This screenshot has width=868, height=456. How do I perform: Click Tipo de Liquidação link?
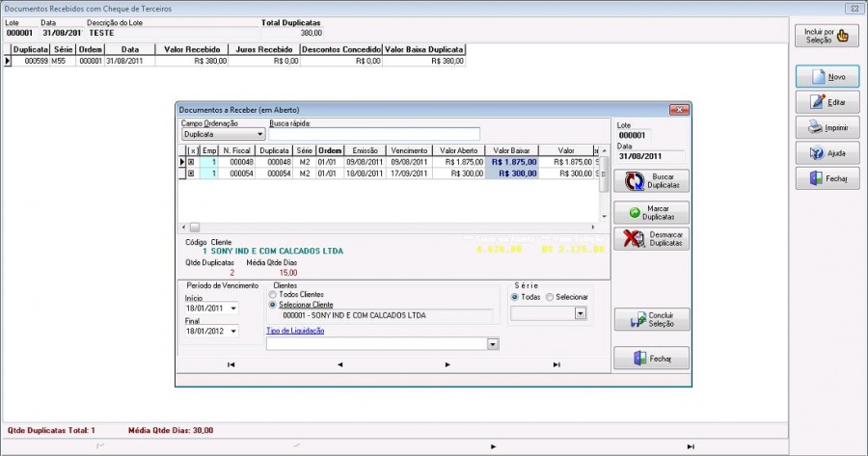295,331
